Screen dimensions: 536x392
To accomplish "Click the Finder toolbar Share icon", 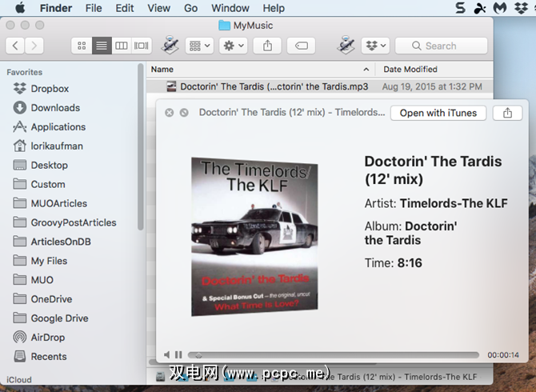I will coord(266,46).
